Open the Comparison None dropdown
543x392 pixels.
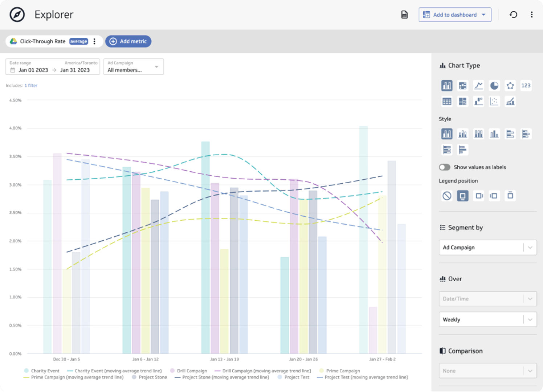(x=487, y=371)
